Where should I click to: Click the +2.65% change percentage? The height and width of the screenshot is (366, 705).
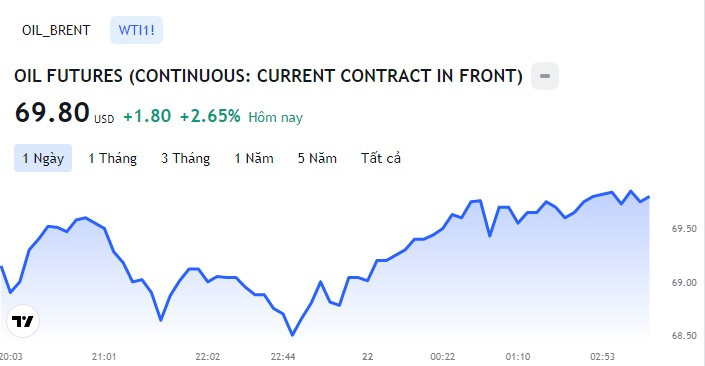[210, 116]
